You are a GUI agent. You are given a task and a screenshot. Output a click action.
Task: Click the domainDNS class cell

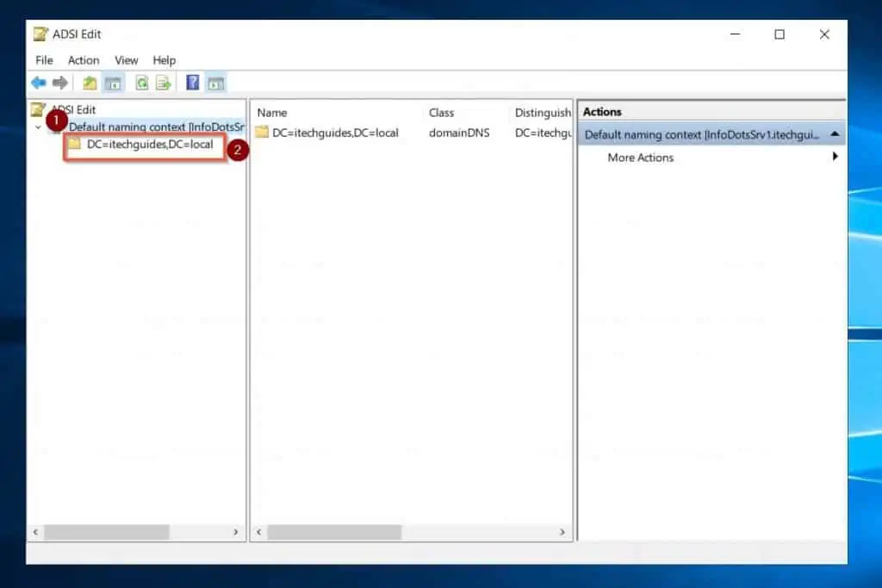(x=459, y=133)
